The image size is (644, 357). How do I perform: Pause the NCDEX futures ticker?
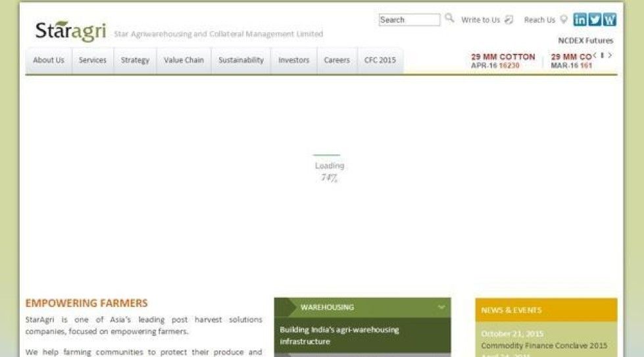pos(603,55)
